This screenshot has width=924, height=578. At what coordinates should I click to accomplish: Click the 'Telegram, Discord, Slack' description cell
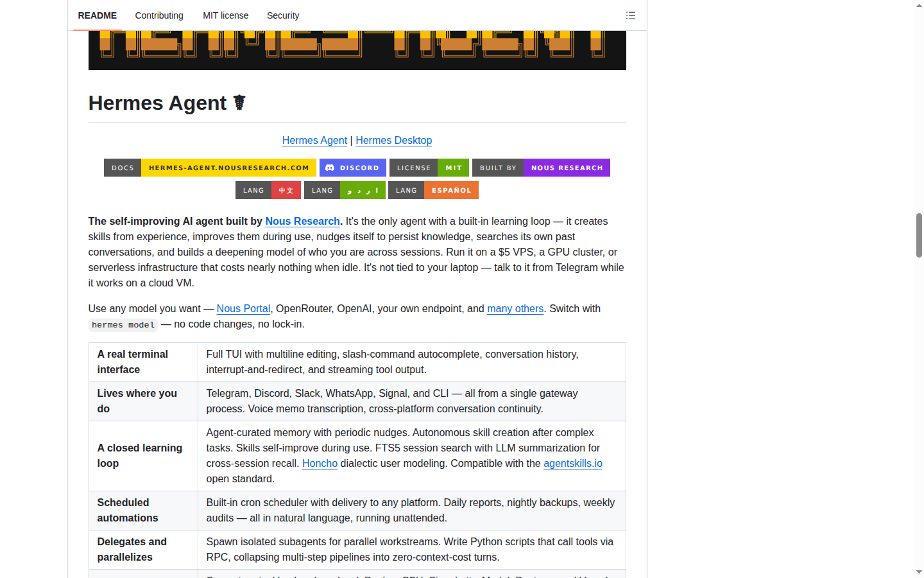tap(412, 401)
